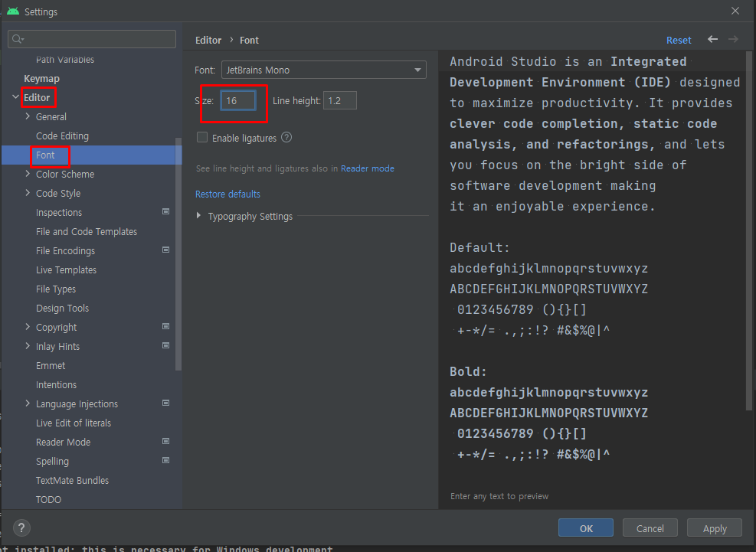Open Live Templates page
The height and width of the screenshot is (552, 756).
[66, 270]
